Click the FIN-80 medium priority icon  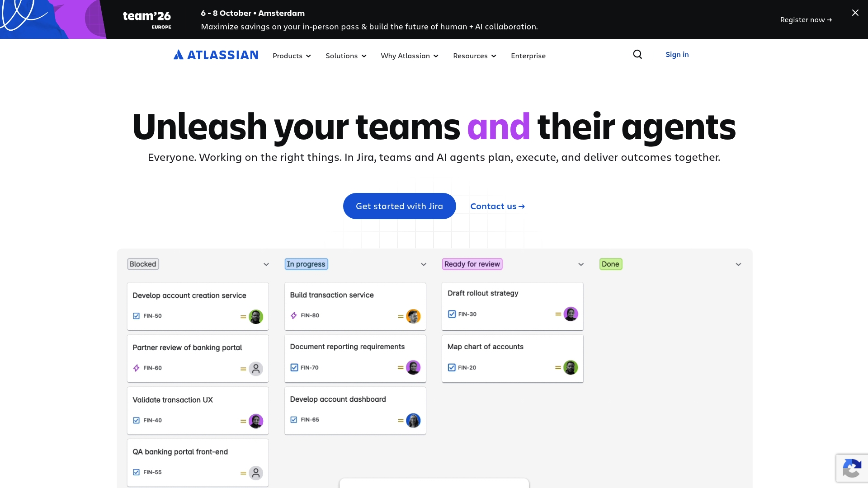coord(401,316)
